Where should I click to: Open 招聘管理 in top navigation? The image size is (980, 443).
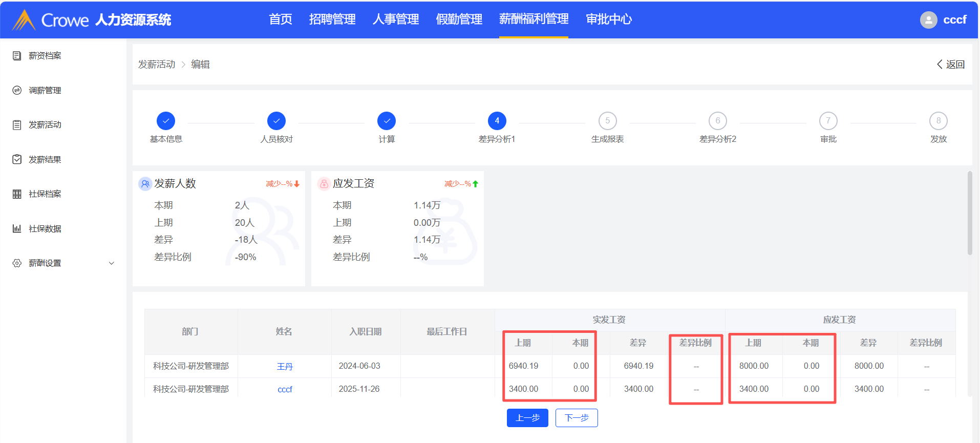pyautogui.click(x=332, y=19)
